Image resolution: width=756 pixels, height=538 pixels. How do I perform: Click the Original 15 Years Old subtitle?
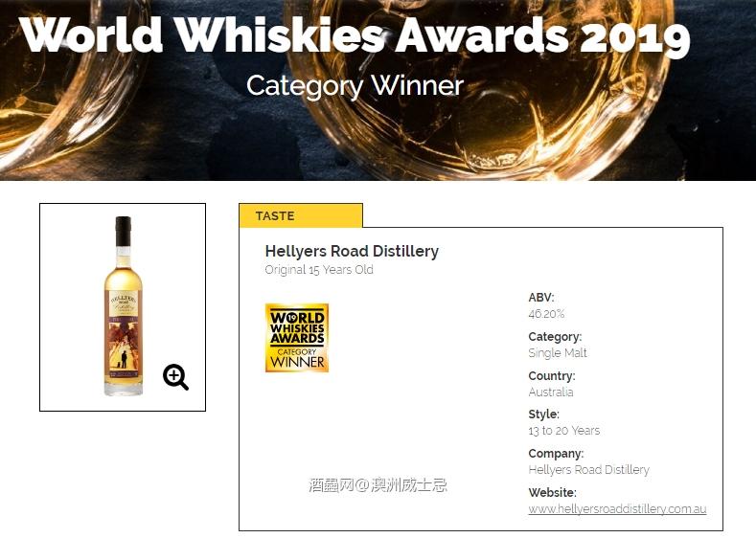319,270
